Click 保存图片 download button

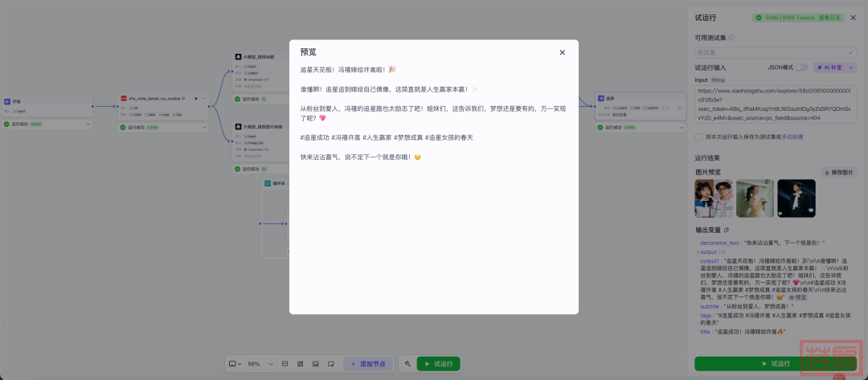tap(839, 172)
